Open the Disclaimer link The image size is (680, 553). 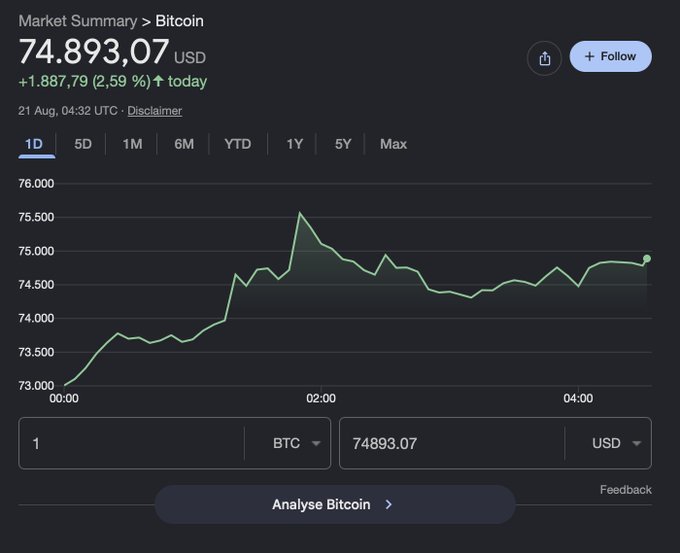154,111
